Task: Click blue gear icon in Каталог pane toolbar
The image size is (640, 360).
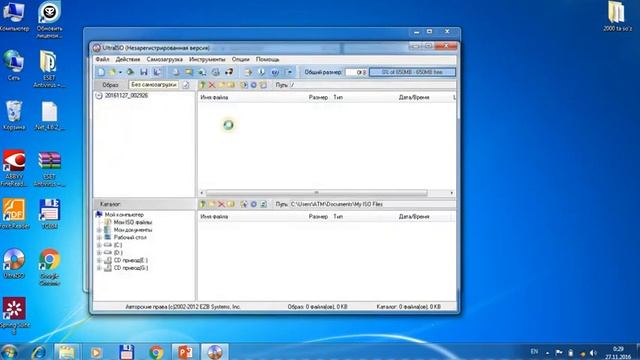Action: tap(253, 204)
